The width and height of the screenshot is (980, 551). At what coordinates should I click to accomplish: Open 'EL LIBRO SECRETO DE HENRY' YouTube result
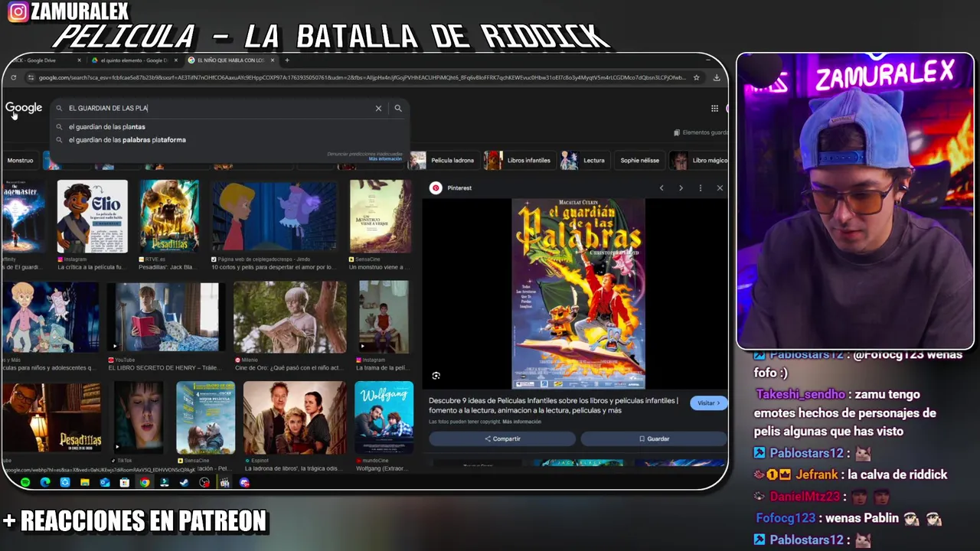coord(166,318)
